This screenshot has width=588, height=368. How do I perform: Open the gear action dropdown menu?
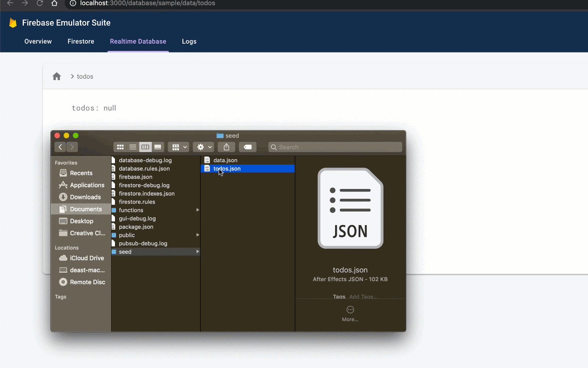click(205, 147)
